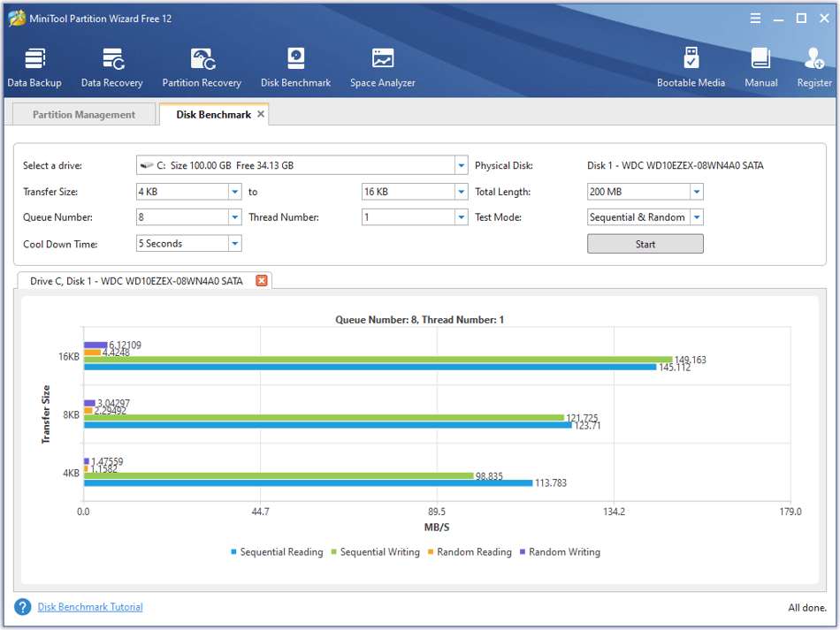Click the 16KB sequential reading bar 145.112
840x630 pixels.
[x=370, y=367]
